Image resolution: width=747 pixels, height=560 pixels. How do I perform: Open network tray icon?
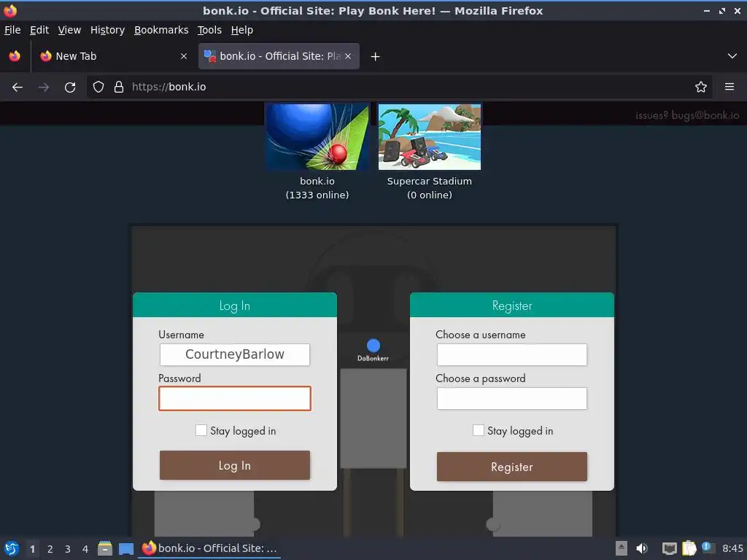(x=670, y=548)
